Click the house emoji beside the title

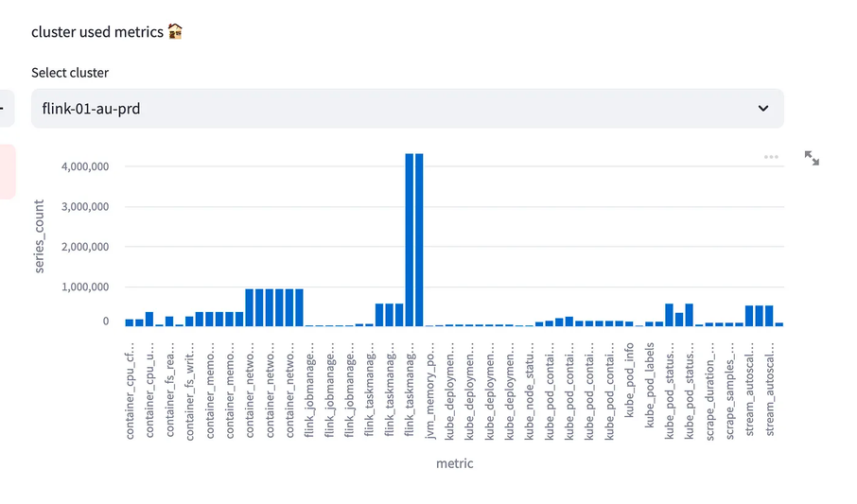(x=175, y=32)
